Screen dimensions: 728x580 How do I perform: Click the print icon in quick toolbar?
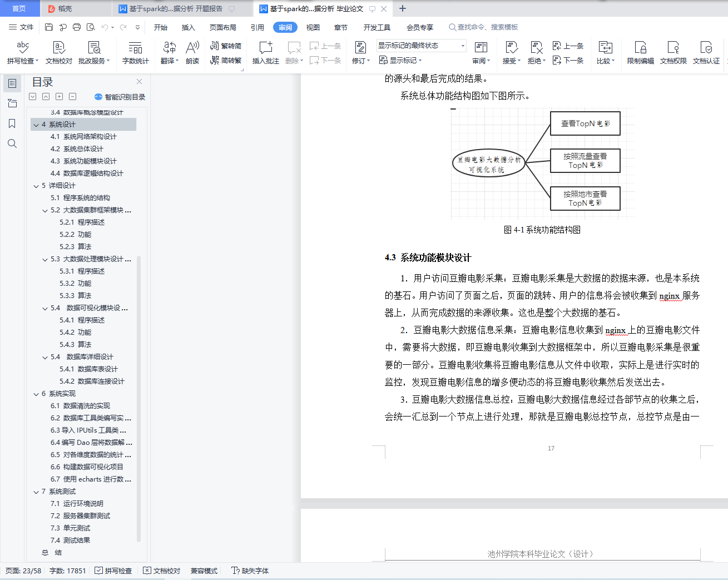point(77,27)
